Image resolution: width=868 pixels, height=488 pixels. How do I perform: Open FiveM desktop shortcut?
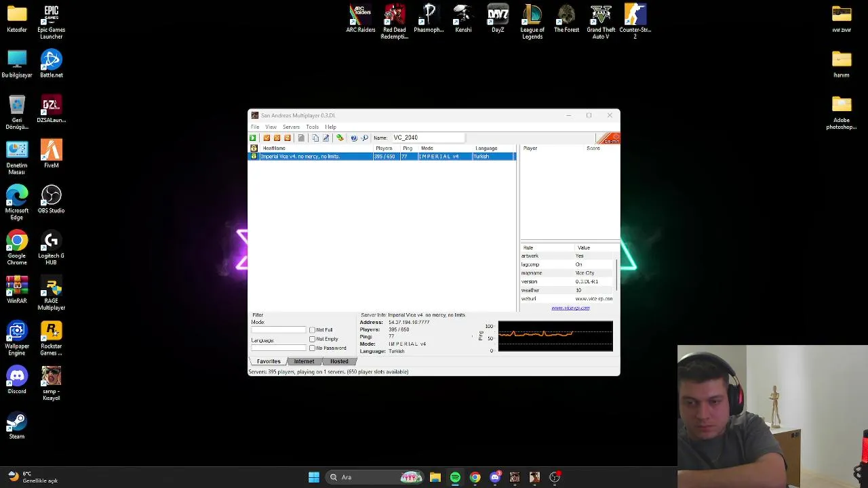(51, 155)
